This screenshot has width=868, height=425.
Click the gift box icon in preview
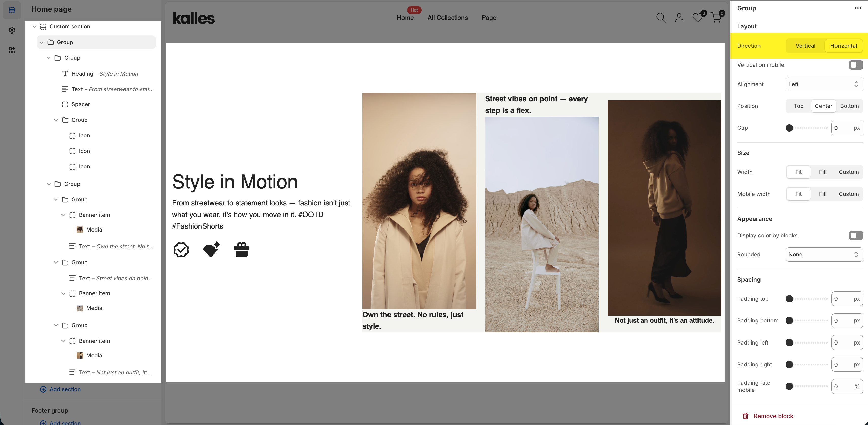click(241, 250)
